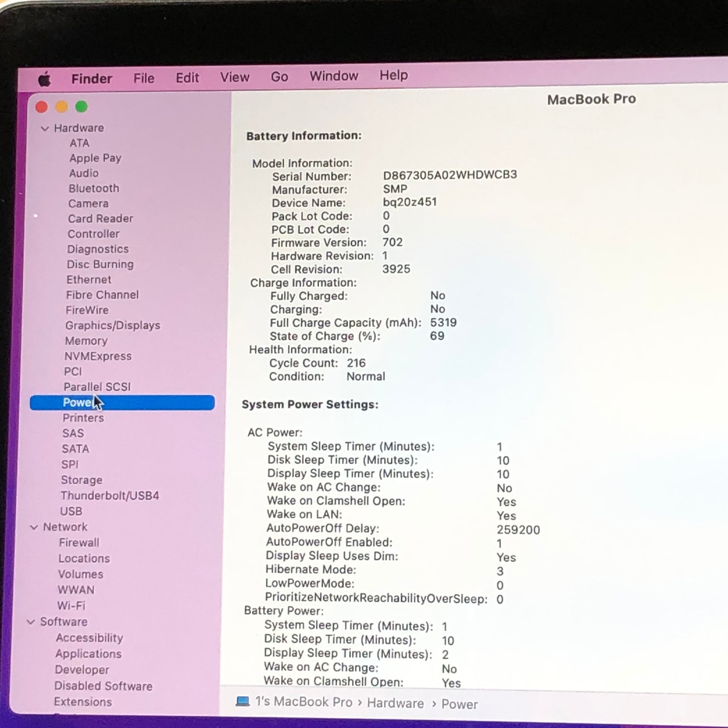Select Memory in the sidebar
The width and height of the screenshot is (728, 728).
tap(86, 341)
